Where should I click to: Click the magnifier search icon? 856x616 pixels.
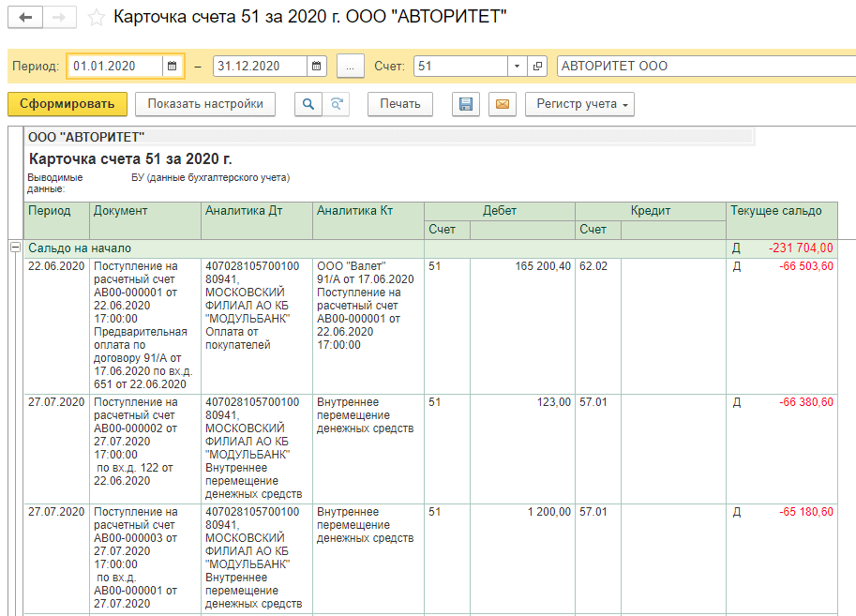click(308, 104)
